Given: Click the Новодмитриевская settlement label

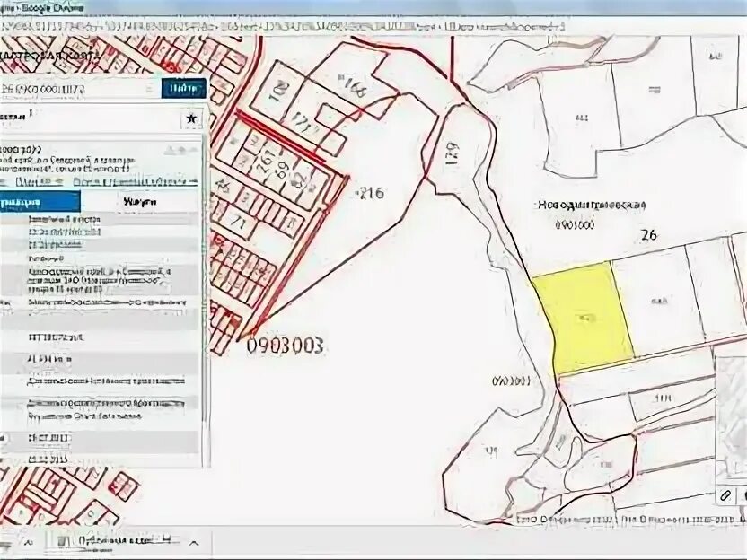Looking at the screenshot, I should pyautogui.click(x=592, y=205).
